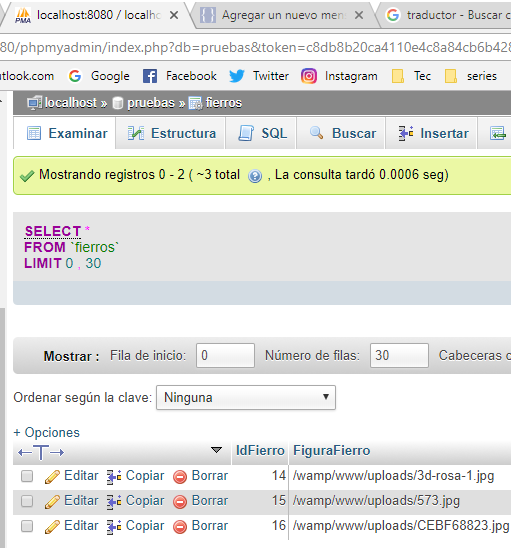The height and width of the screenshot is (548, 511).
Task: Click the help icon next to ~3 total
Action: 255,176
